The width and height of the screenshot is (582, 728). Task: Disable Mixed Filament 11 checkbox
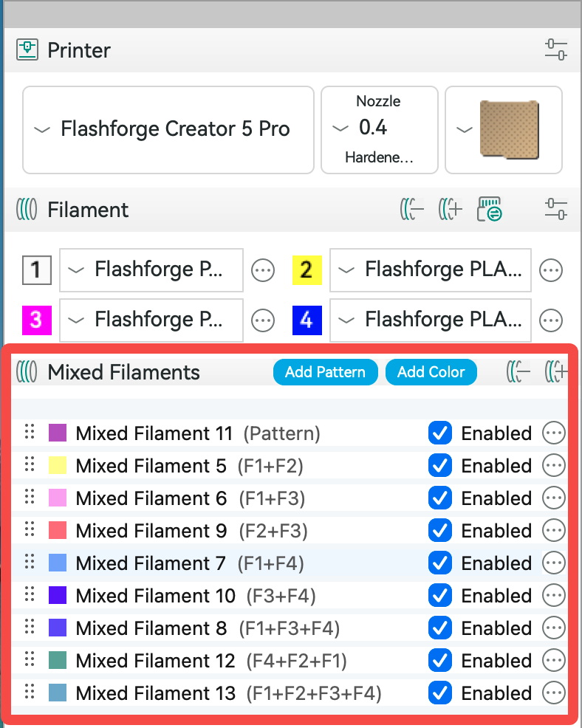tap(440, 433)
